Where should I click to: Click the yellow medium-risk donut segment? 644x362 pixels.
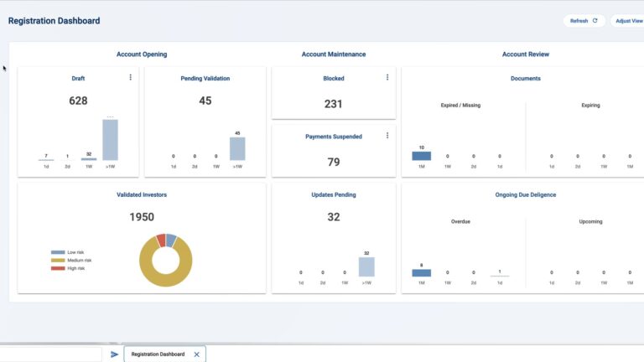point(165,280)
